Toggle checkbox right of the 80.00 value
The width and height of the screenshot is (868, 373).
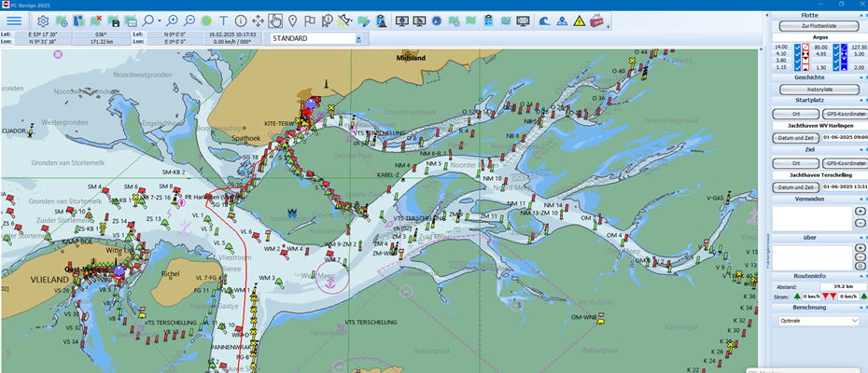coord(836,47)
